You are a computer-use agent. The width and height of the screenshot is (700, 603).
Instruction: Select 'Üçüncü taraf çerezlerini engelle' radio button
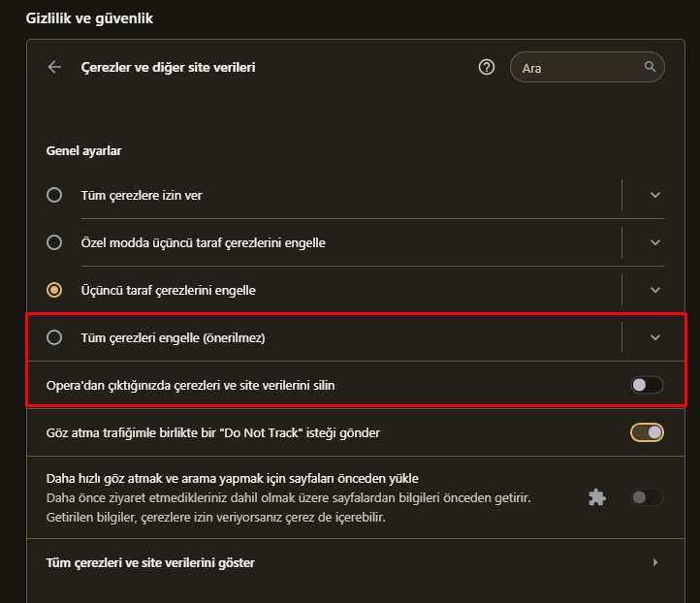54,290
